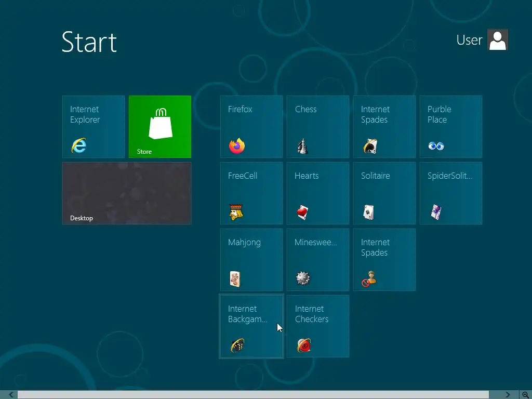Click the user avatar picture
The image size is (532, 399).
498,39
